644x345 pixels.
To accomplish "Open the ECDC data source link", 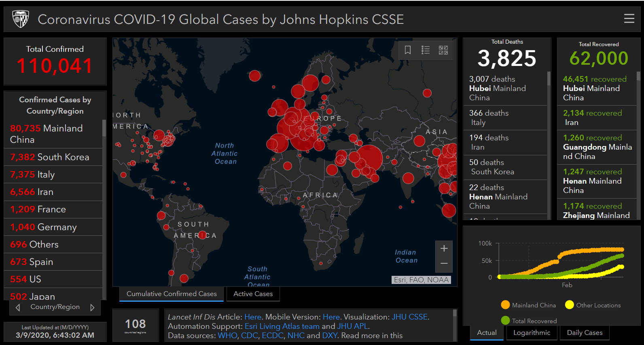I will tap(273, 336).
